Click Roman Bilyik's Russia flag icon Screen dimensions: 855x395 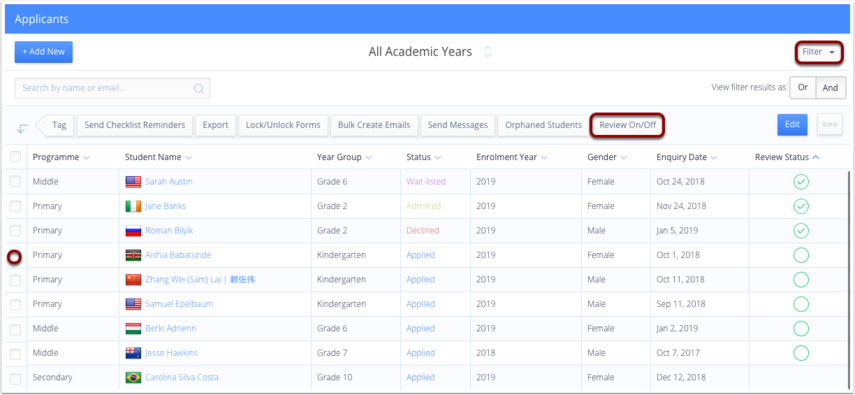(133, 231)
